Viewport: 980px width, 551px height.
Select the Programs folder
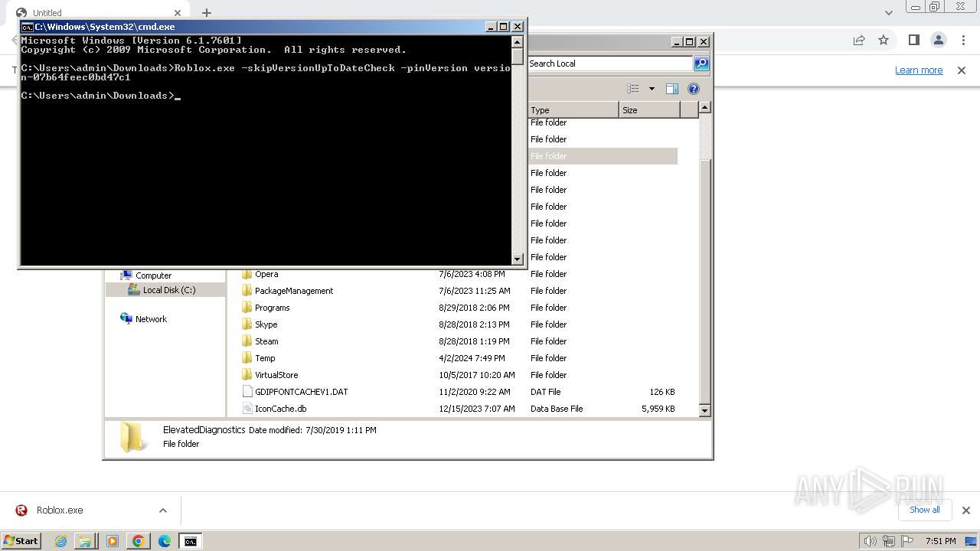click(x=272, y=308)
